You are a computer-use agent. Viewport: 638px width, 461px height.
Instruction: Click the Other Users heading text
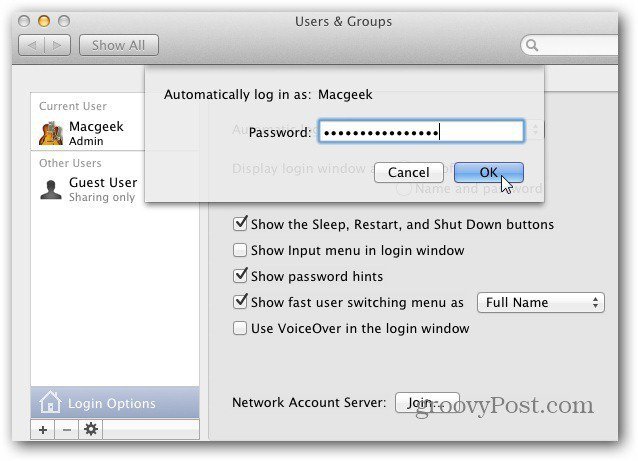coord(70,163)
